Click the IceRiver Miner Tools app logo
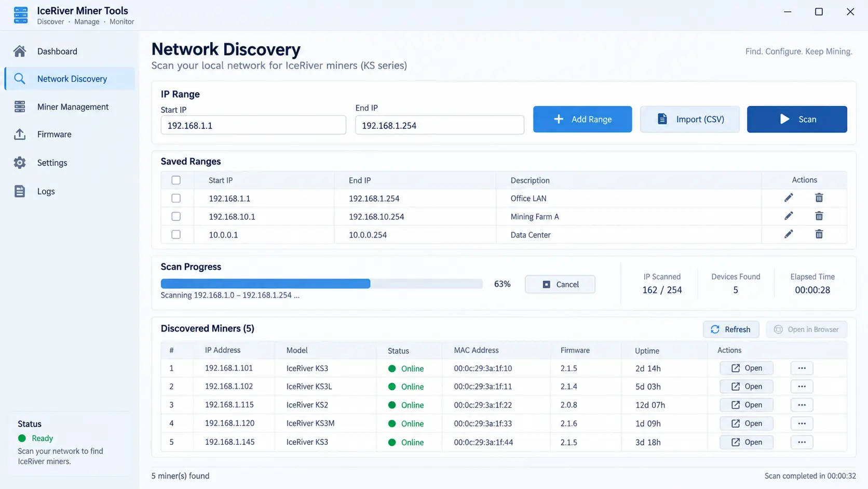This screenshot has height=489, width=868. pos(21,15)
